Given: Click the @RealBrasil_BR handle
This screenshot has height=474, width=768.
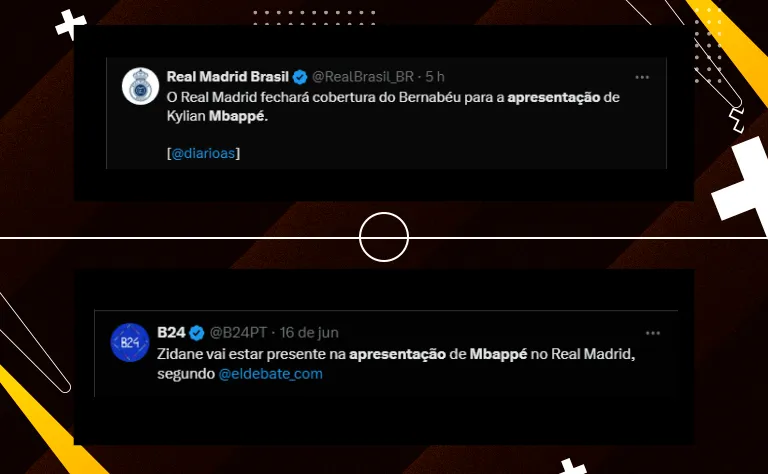Looking at the screenshot, I should click(363, 77).
